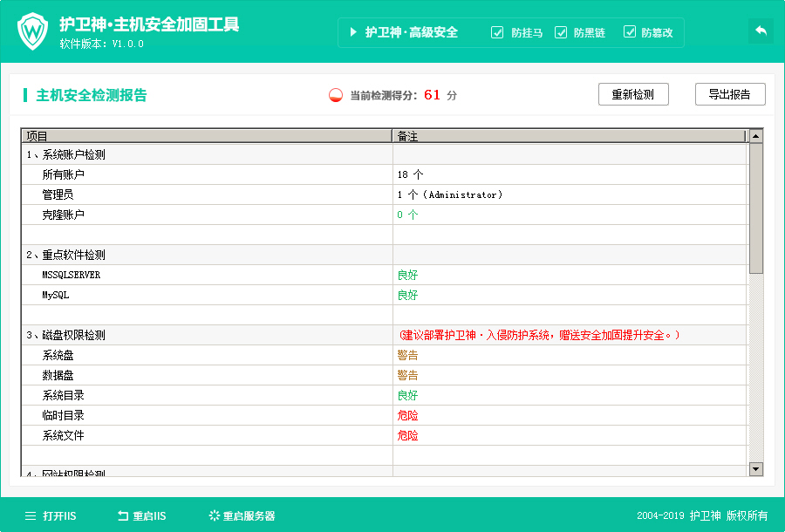785x532 pixels.
Task: Click the 备注 column header
Action: point(570,136)
